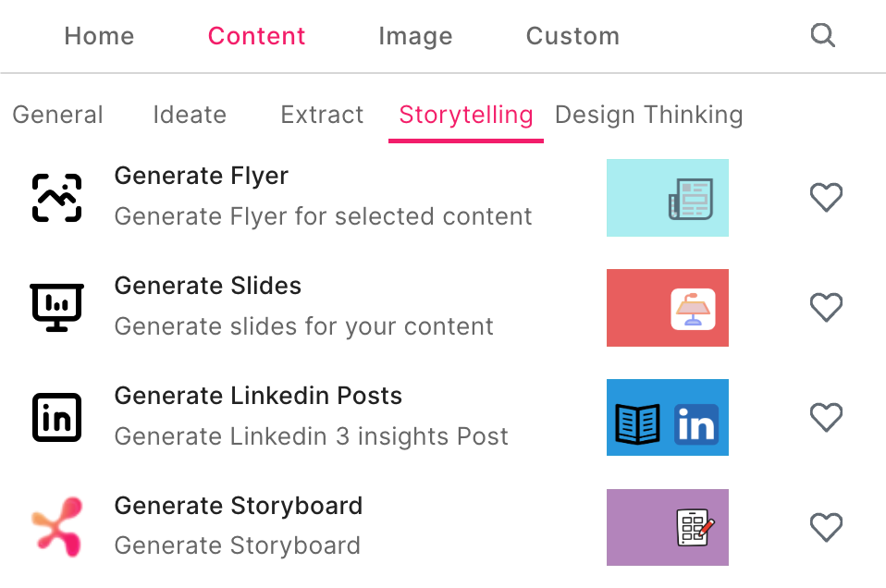
Task: Toggle heart for Generate Storyboard
Action: point(826,527)
